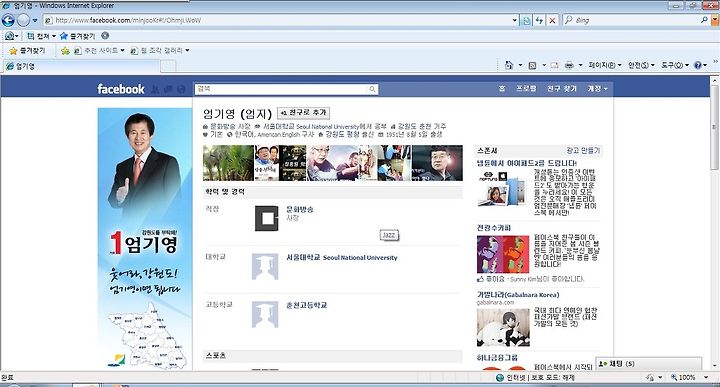Go to 홈 in Facebook header
The image size is (720, 387).
coord(502,89)
